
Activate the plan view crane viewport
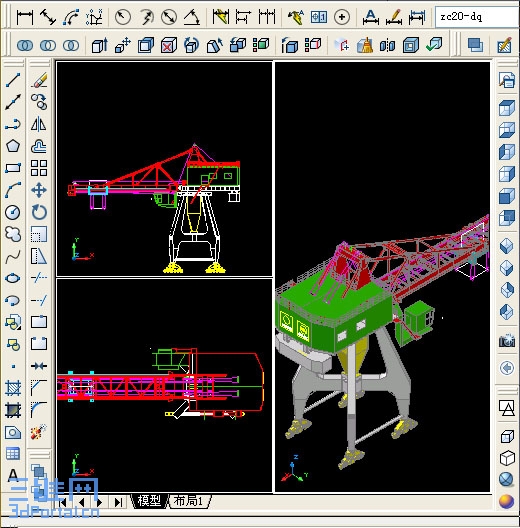(164, 385)
